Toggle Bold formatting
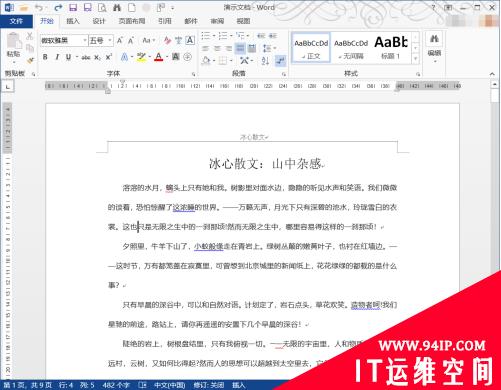501x390 pixels. (x=45, y=57)
